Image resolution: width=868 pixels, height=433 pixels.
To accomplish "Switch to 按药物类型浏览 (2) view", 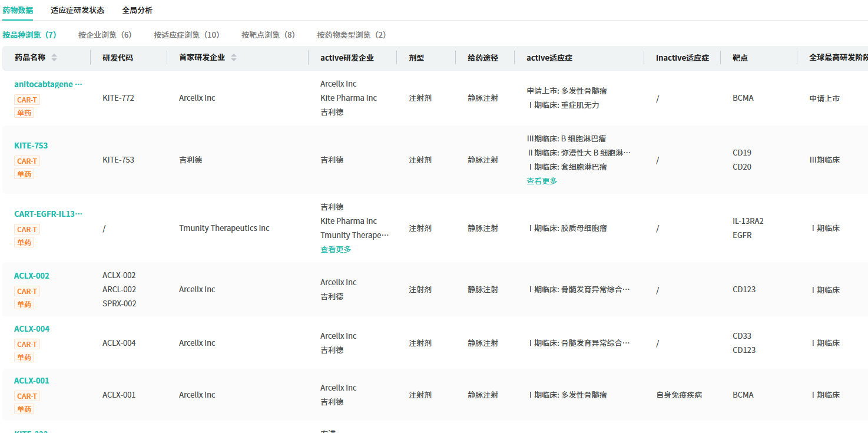I will coord(352,35).
